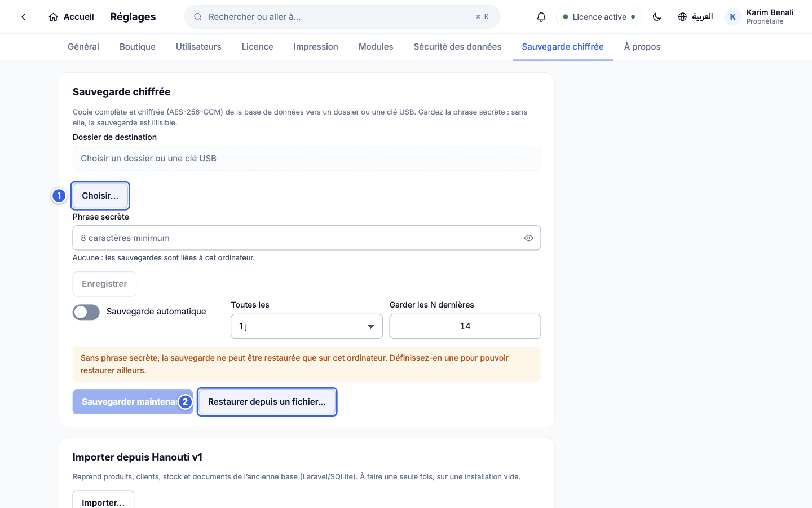Show the secret phrase eye icon
Viewport: 812px width, 508px height.
[528, 238]
